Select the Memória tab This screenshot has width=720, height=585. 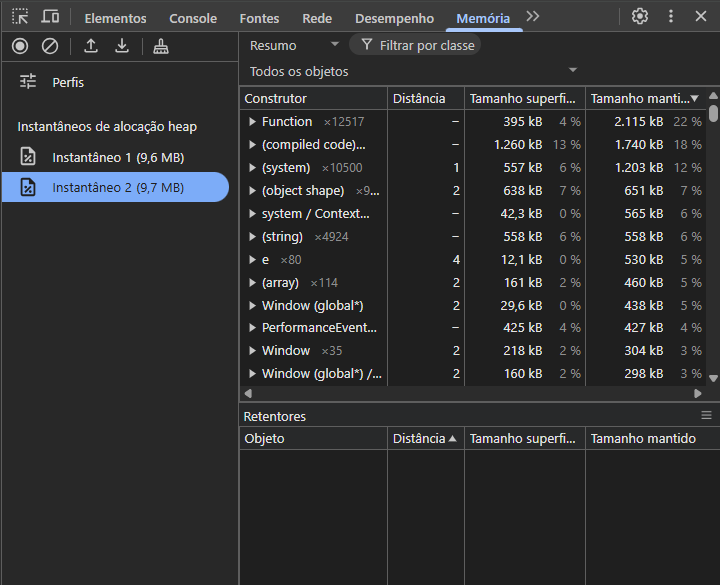(x=483, y=18)
